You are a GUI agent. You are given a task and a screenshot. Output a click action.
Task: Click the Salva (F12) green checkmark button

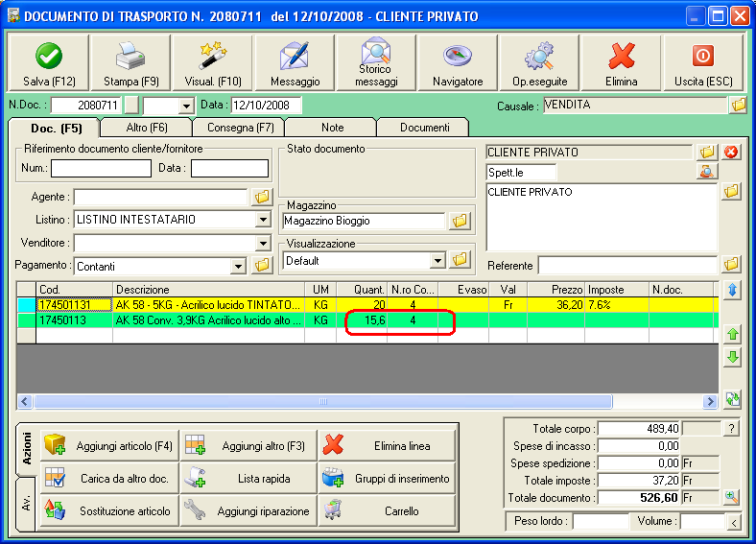click(49, 62)
